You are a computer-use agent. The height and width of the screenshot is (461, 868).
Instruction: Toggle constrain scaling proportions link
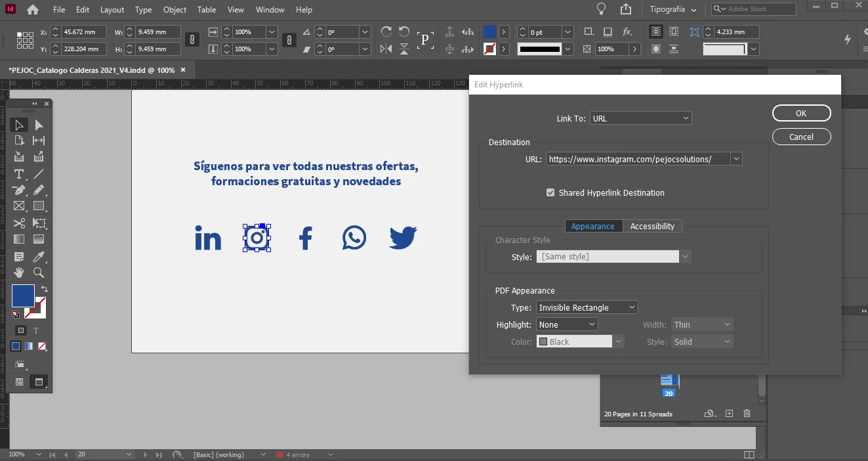click(x=289, y=40)
